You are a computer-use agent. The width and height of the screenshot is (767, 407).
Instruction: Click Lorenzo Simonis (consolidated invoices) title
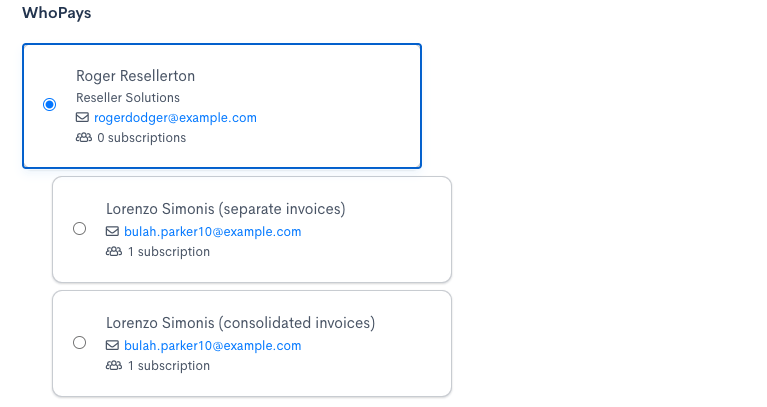[x=240, y=323]
